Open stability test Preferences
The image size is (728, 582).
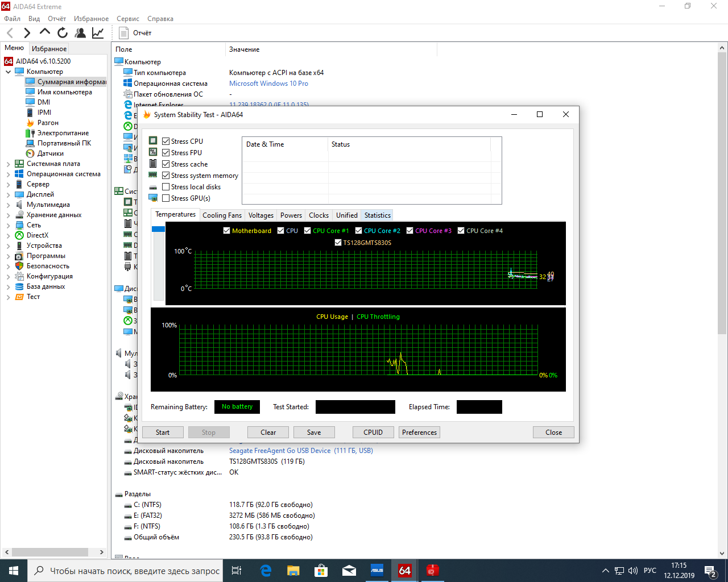point(420,433)
